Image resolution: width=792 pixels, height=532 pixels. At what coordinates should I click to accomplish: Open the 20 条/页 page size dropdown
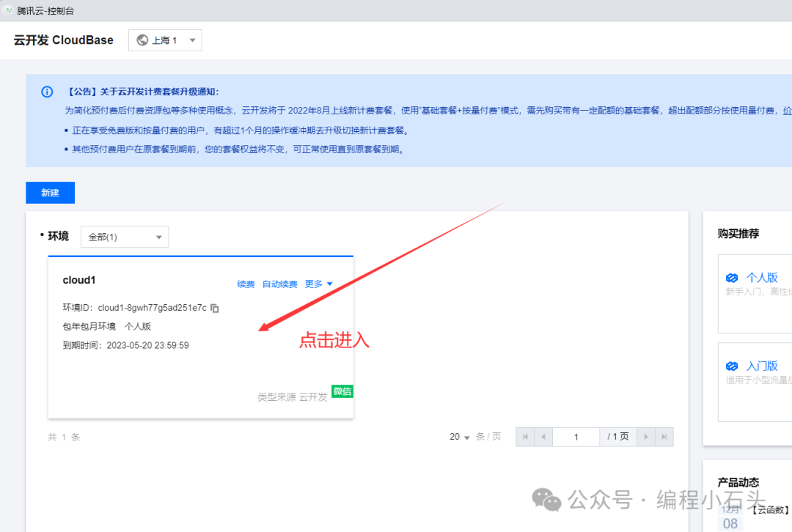pos(460,437)
